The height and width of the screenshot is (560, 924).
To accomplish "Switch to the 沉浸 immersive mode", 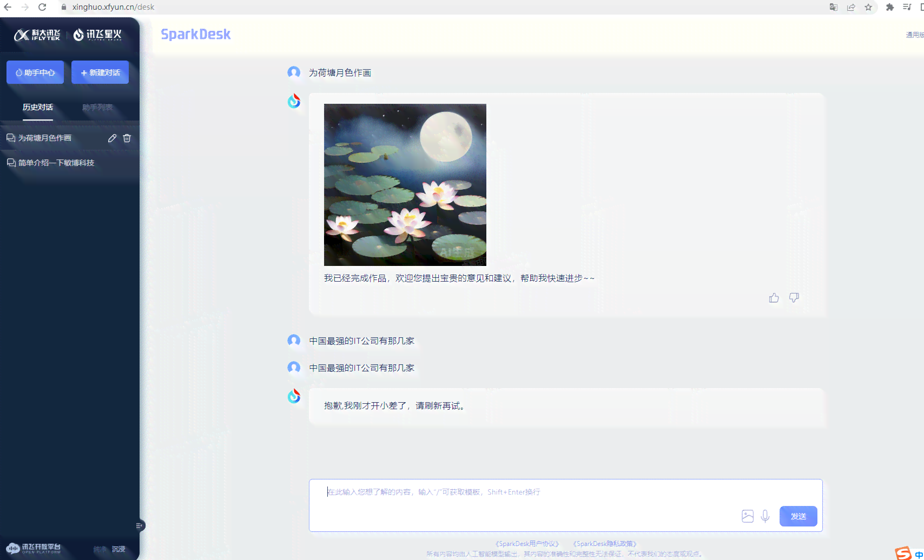I will 118,549.
